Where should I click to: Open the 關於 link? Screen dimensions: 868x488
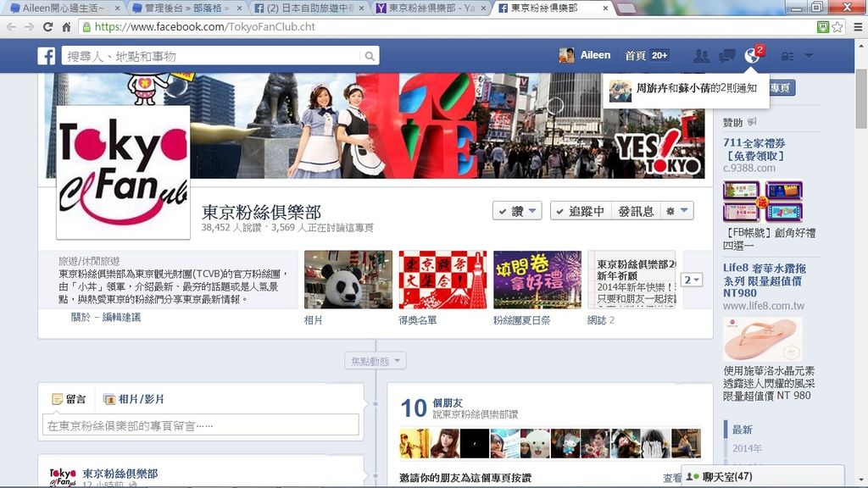coord(81,317)
